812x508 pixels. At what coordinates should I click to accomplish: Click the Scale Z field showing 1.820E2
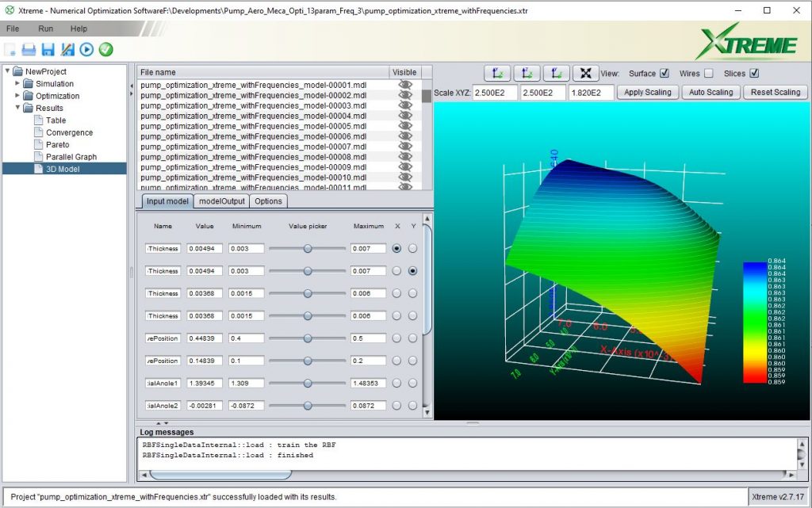(x=591, y=93)
